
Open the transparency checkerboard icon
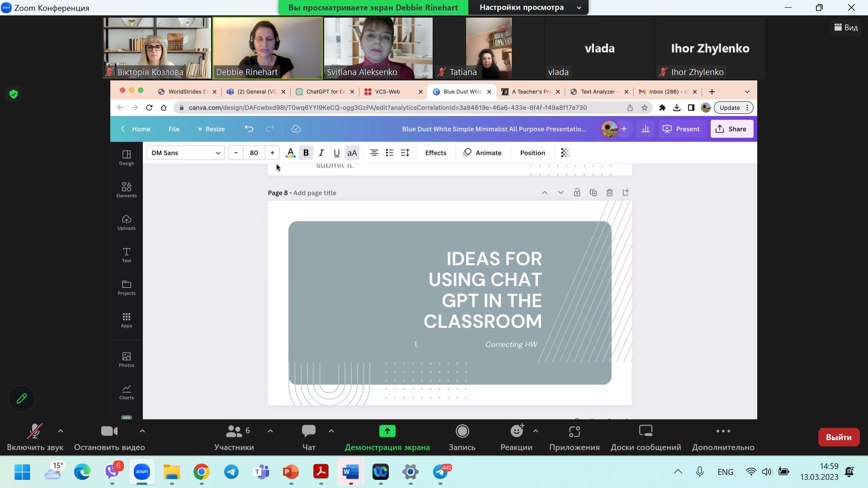[565, 153]
